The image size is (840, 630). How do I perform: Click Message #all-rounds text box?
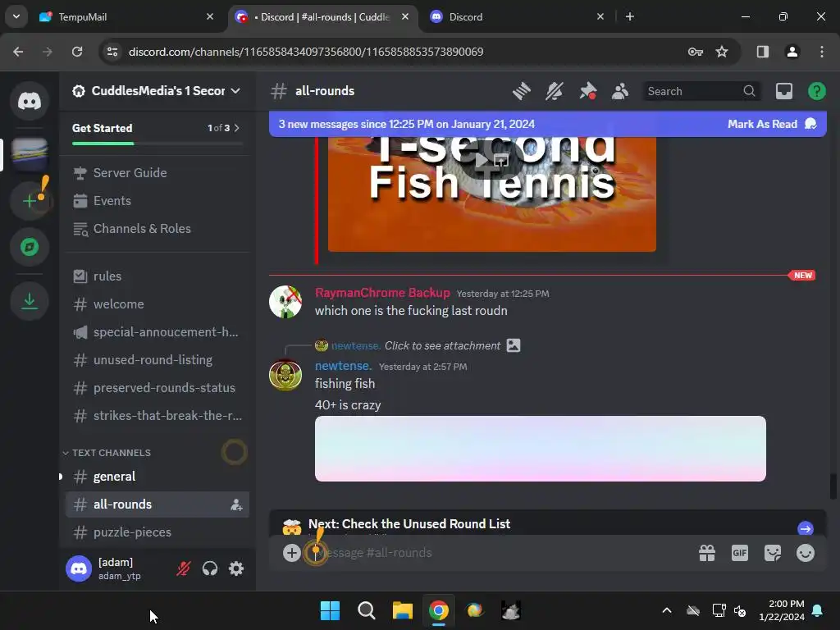504,553
